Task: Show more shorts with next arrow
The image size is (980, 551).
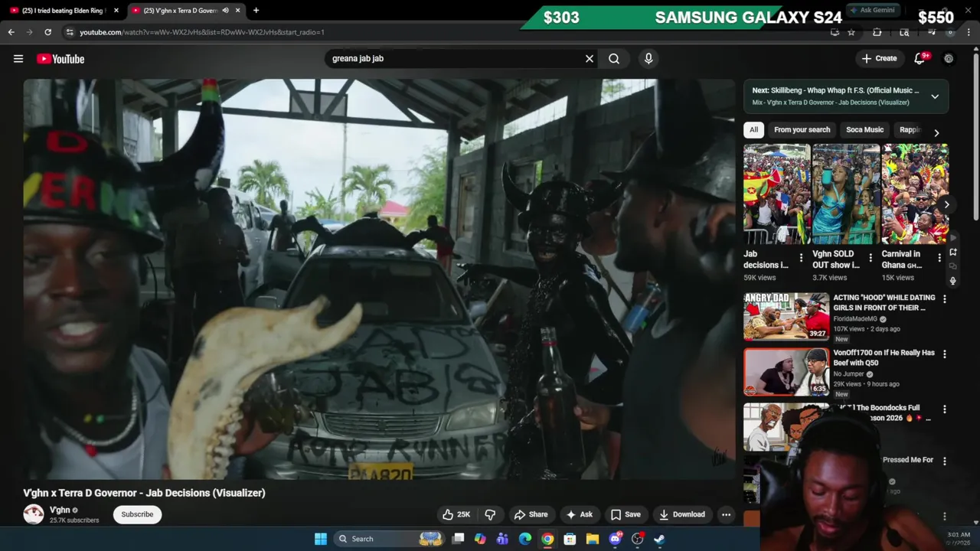Action: click(946, 204)
